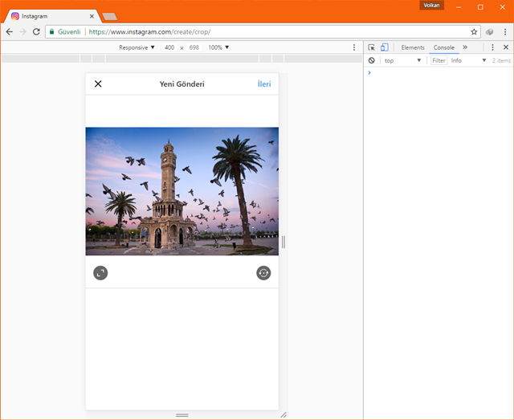The height and width of the screenshot is (420, 514).
Task: Toggle the device toolbar icon in DevTools
Action: (x=384, y=47)
